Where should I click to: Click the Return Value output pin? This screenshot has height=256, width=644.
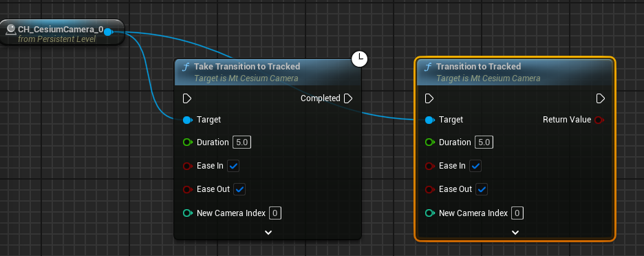click(599, 120)
